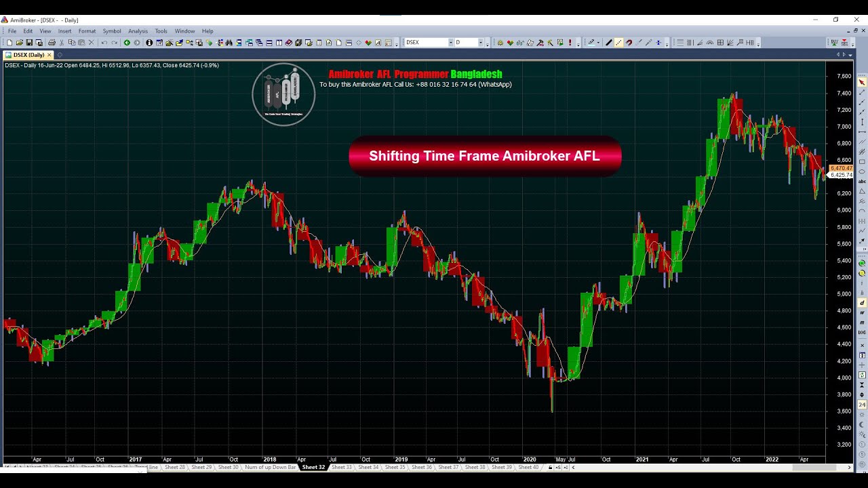This screenshot has width=868, height=488.
Task: Switch to Num of up Down Bar sheet
Action: (270, 467)
